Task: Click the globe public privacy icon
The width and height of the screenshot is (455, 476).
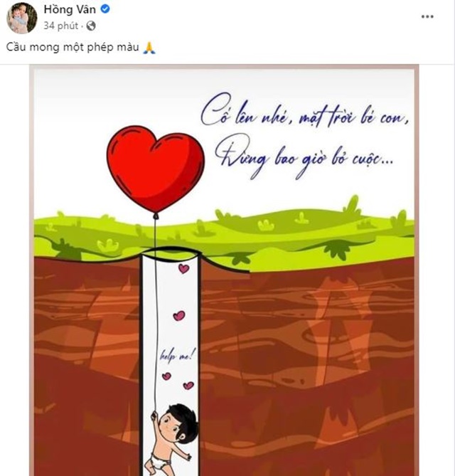Action: [x=91, y=26]
